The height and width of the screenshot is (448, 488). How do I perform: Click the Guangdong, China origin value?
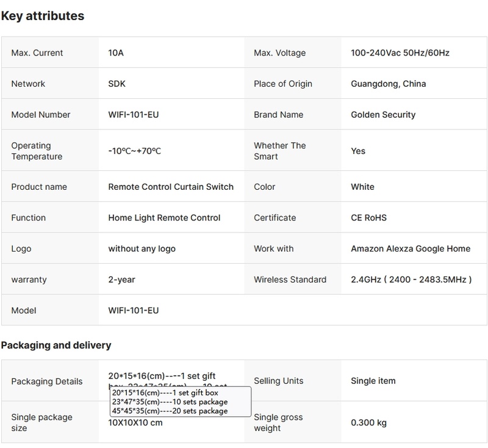pyautogui.click(x=388, y=84)
